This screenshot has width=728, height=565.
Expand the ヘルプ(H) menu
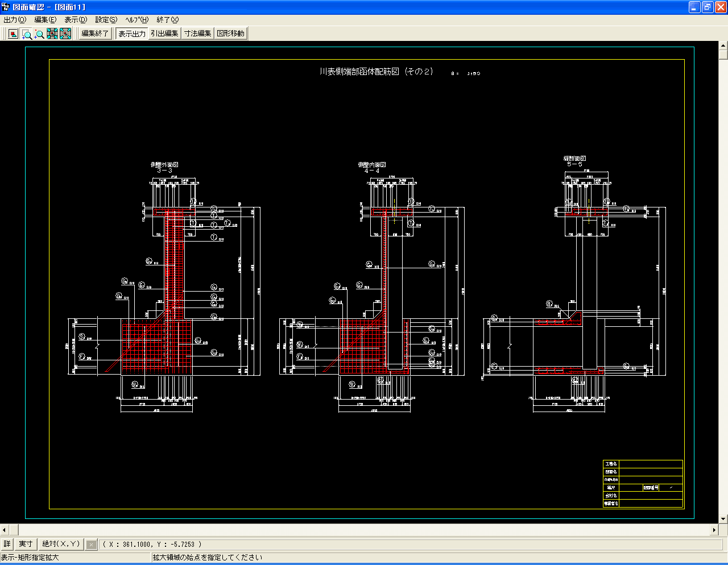(x=137, y=20)
